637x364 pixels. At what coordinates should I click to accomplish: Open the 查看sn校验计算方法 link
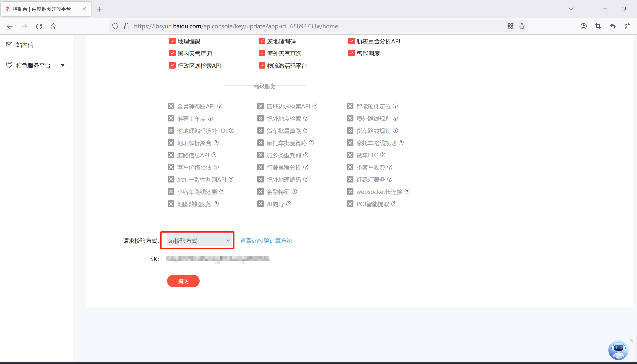coord(266,240)
